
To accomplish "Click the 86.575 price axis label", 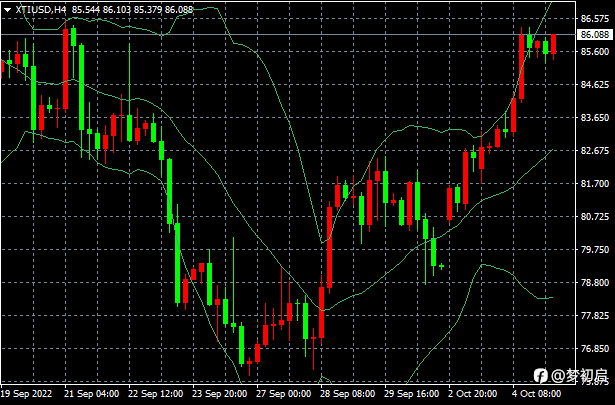I will click(x=595, y=18).
